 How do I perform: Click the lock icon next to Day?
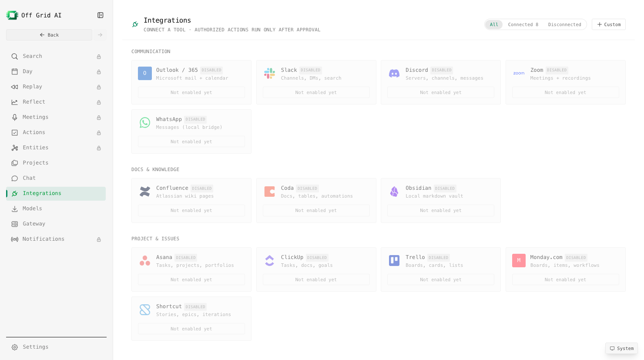[99, 72]
